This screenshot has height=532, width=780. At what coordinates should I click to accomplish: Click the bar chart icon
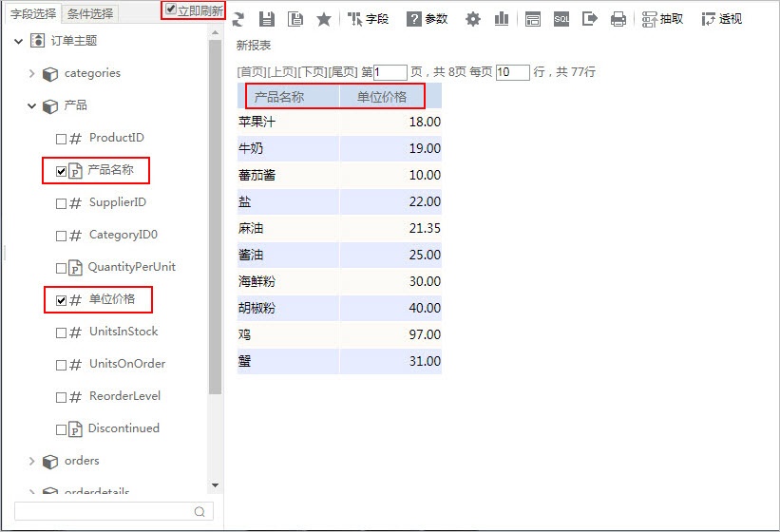(502, 19)
